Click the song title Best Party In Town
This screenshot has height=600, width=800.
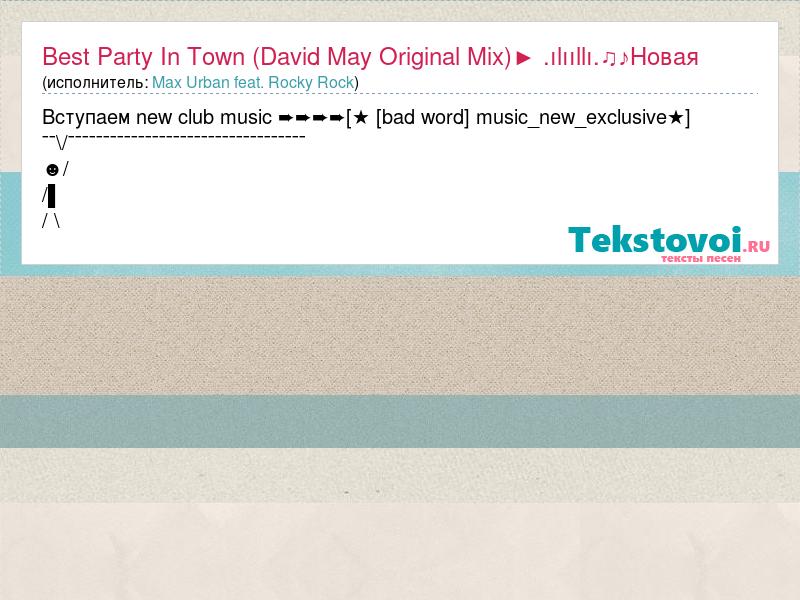point(144,57)
